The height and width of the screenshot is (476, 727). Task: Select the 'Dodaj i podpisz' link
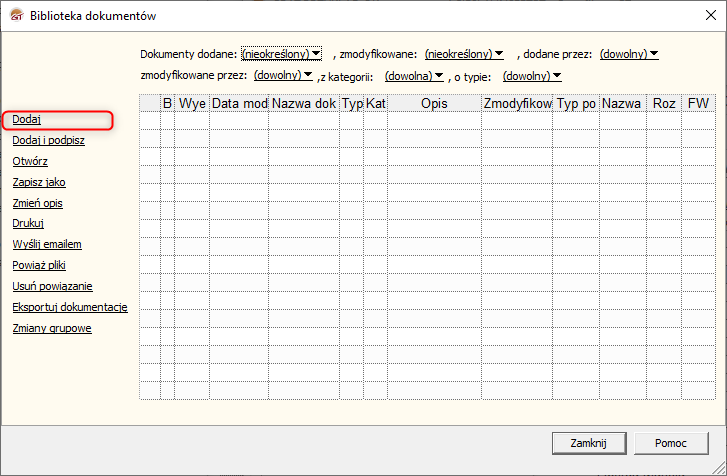click(x=48, y=140)
